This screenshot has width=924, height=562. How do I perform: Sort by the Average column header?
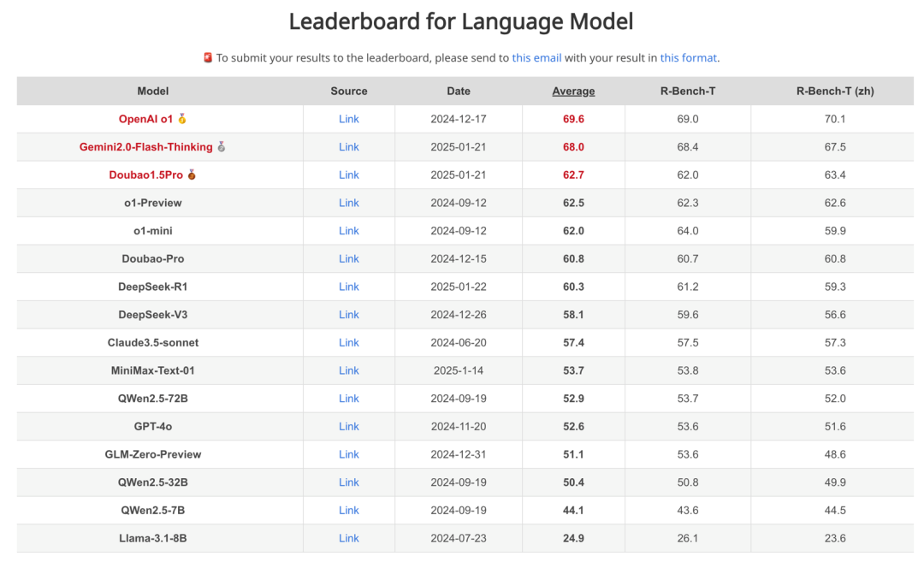pos(573,92)
